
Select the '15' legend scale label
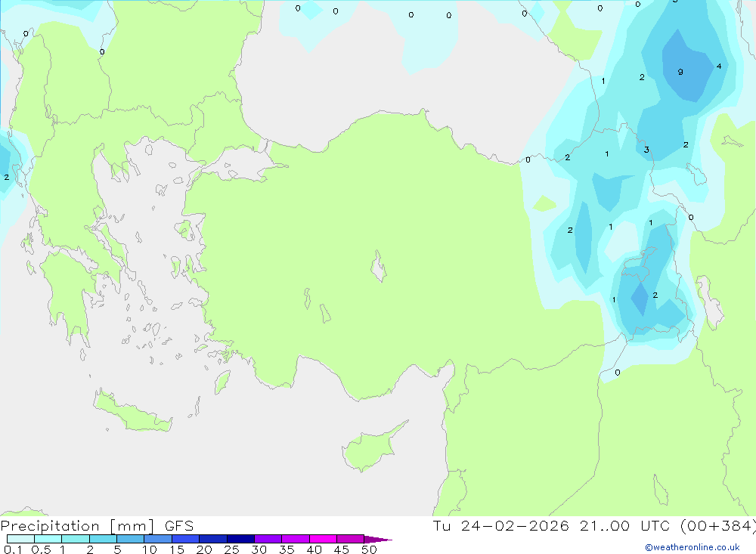pos(177,549)
